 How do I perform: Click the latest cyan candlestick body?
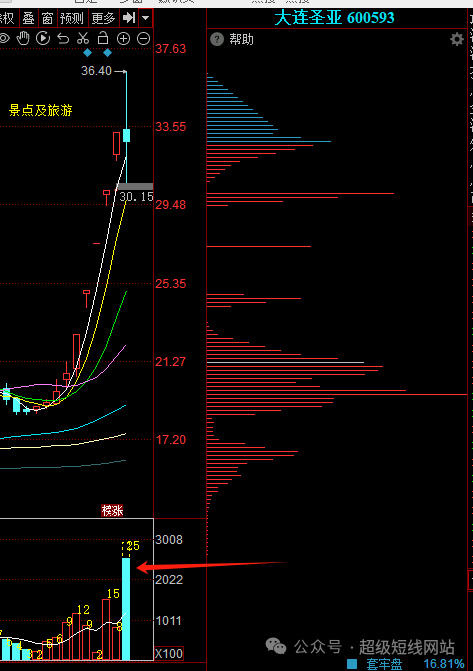pos(126,135)
